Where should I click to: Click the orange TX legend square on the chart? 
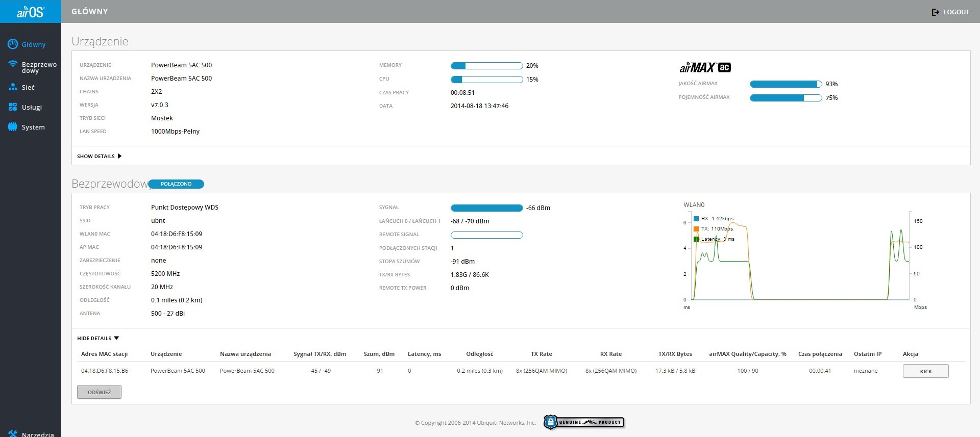tap(696, 228)
